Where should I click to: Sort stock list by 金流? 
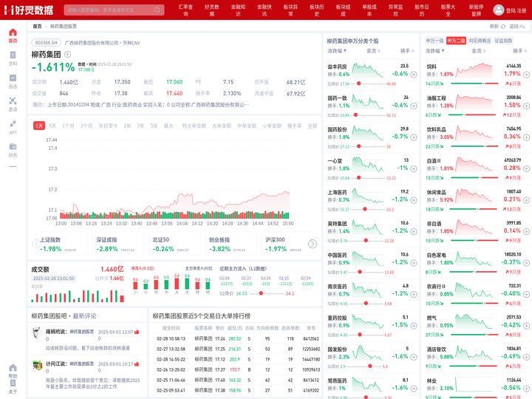(373, 51)
